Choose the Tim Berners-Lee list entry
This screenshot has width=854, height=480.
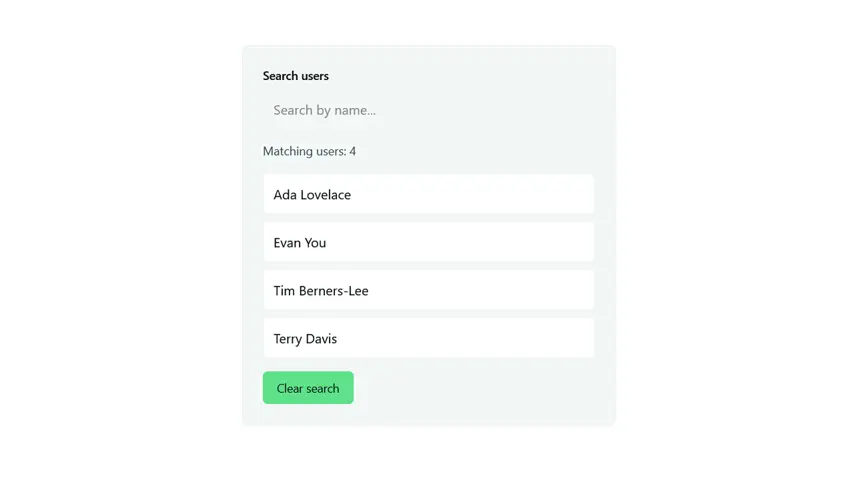point(429,290)
